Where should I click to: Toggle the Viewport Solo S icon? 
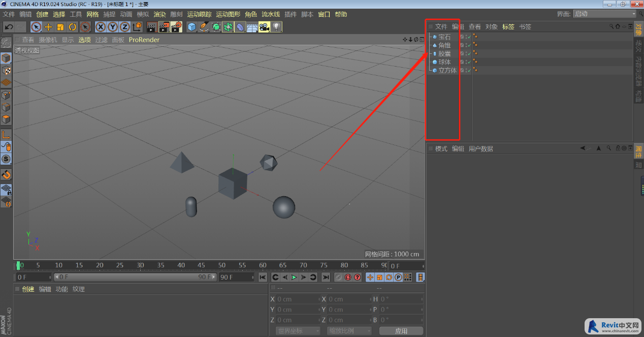click(6, 159)
